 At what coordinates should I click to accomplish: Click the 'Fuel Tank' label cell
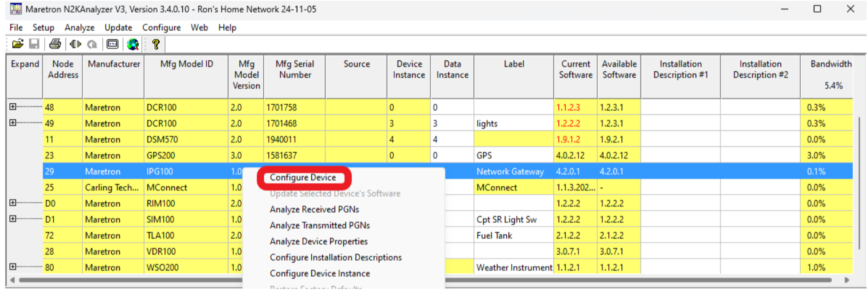coord(514,236)
